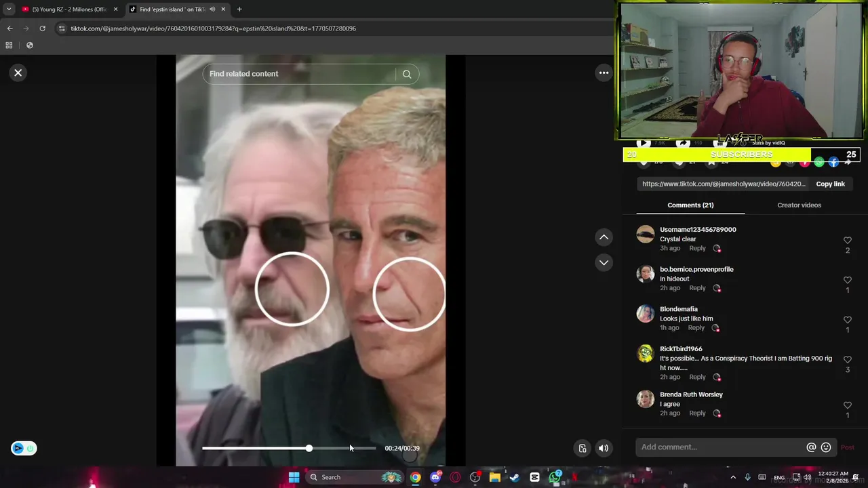Screen dimensions: 868x488
Task: Open Chrome's tab search dropdown
Action: (9, 9)
